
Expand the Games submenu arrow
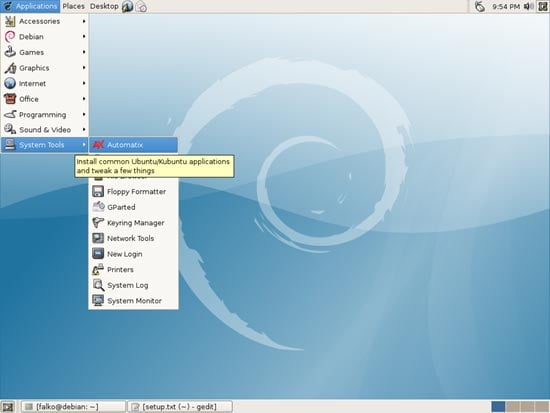pos(84,52)
